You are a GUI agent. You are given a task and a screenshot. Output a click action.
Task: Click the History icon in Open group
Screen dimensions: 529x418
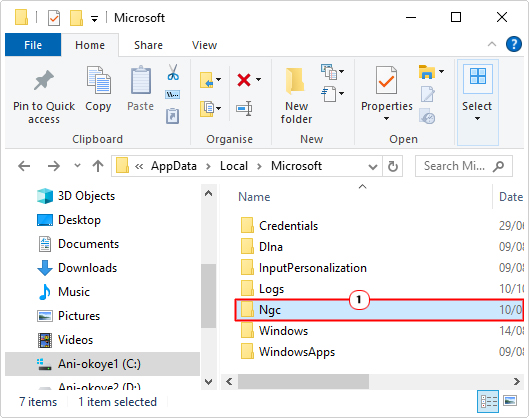[x=427, y=116]
